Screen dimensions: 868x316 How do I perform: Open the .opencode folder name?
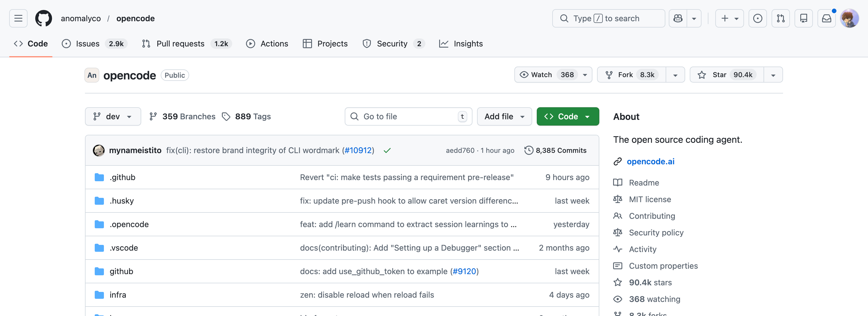point(129,225)
